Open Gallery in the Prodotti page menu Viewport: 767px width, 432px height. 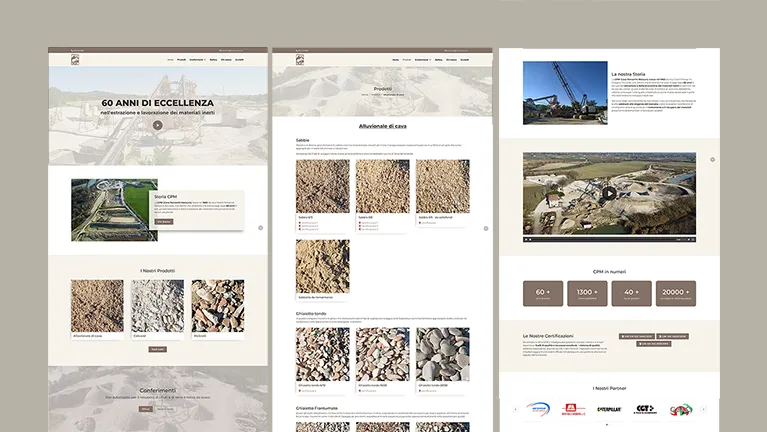point(438,60)
